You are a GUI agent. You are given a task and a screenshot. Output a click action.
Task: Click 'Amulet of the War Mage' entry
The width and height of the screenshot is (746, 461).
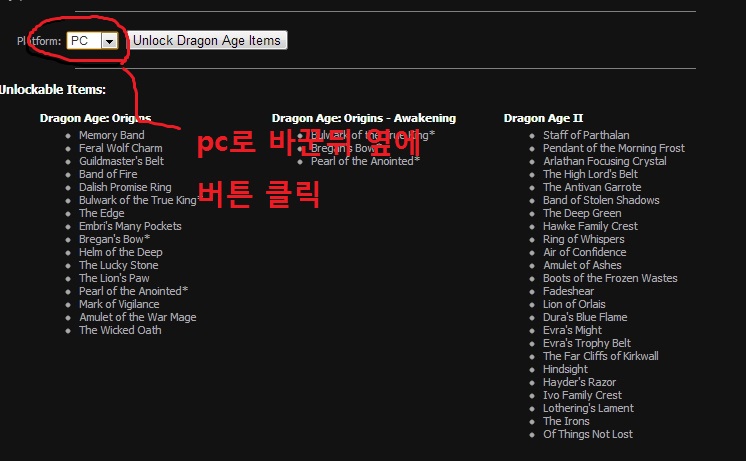coord(138,317)
